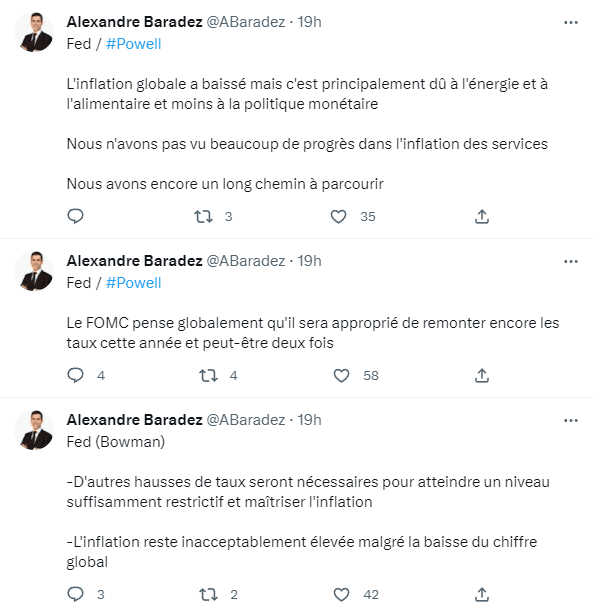Like the FOMC tweet with 58 likes
This screenshot has width=594, height=613.
[341, 376]
